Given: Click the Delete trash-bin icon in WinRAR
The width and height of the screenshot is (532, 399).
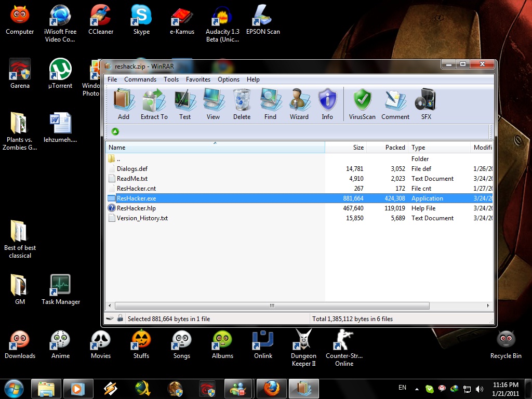Looking at the screenshot, I should (x=242, y=104).
